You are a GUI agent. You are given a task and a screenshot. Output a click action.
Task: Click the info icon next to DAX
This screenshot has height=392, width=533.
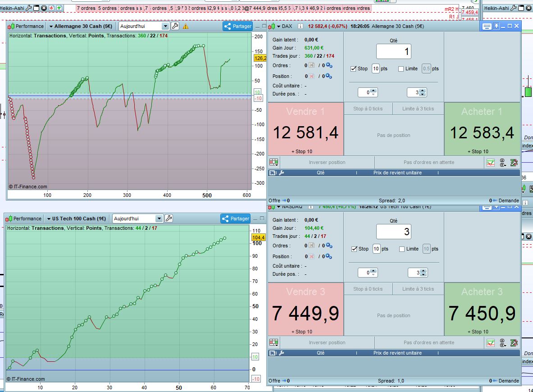click(x=301, y=26)
